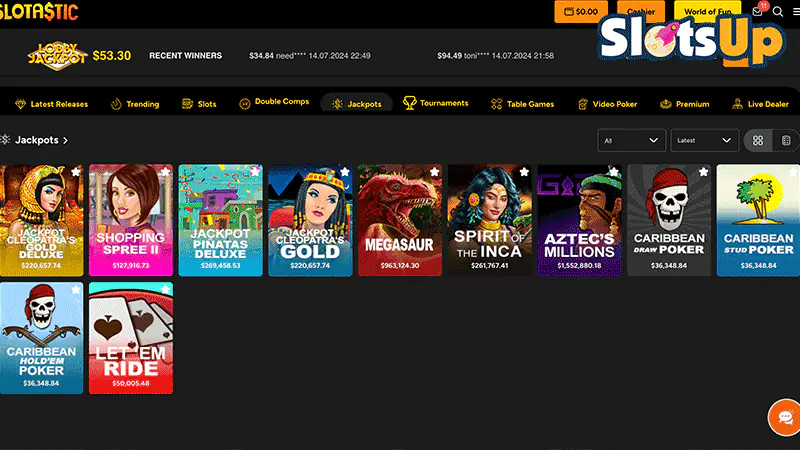Screen dimensions: 800x450
Task: Click the Recent Winners label
Action: point(185,56)
